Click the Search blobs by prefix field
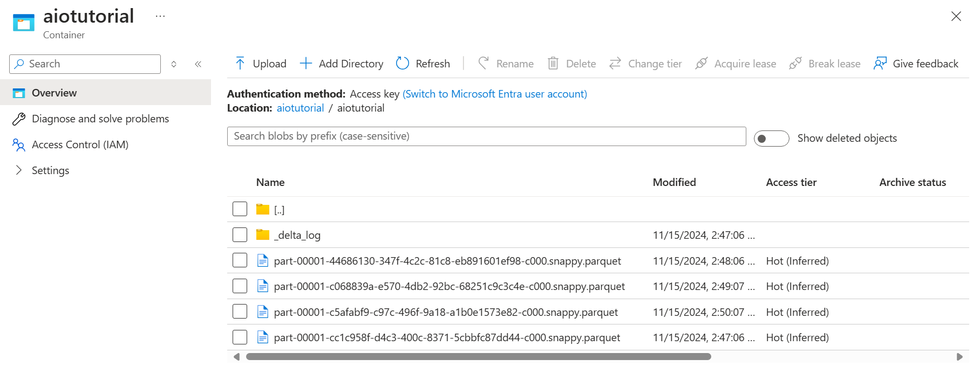The image size is (980, 380). [x=486, y=136]
